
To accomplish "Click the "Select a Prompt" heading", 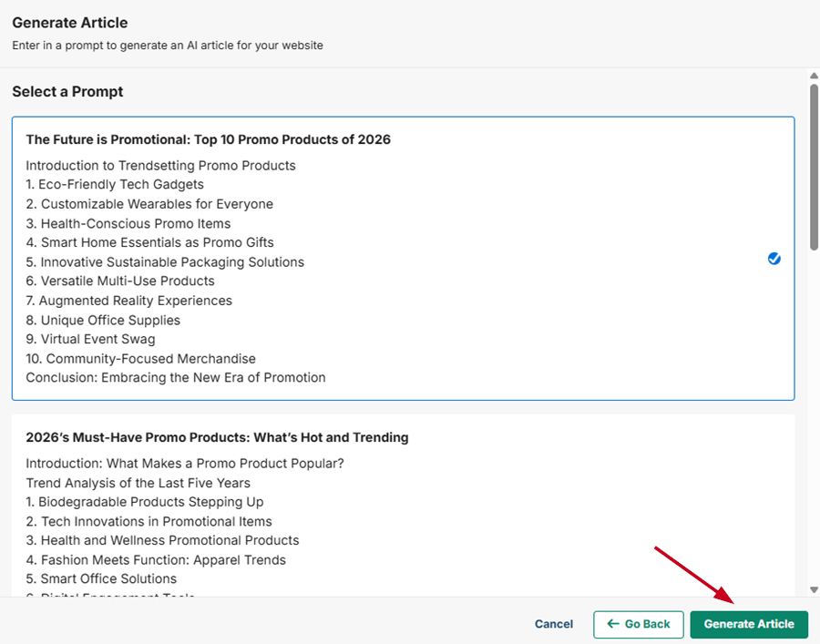I will 67,92.
